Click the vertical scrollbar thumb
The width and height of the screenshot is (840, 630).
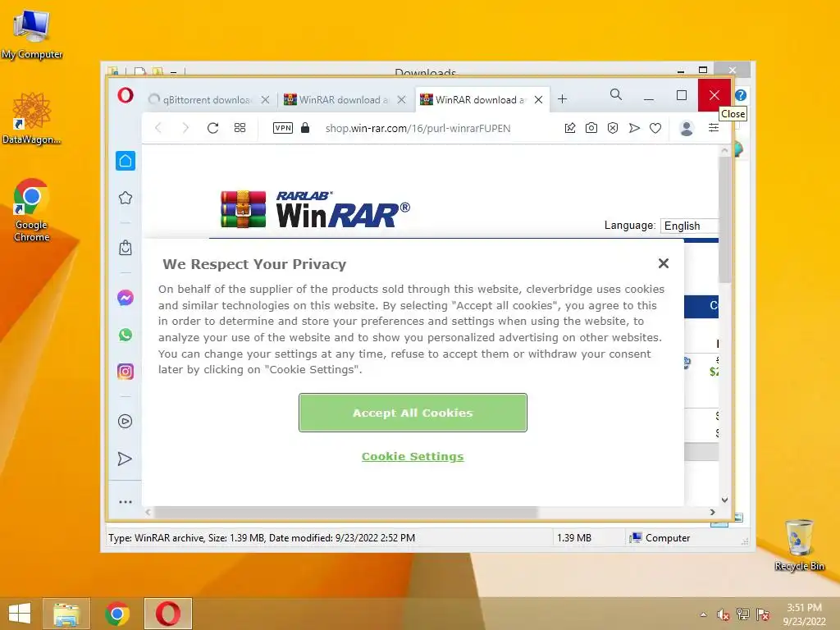click(724, 220)
